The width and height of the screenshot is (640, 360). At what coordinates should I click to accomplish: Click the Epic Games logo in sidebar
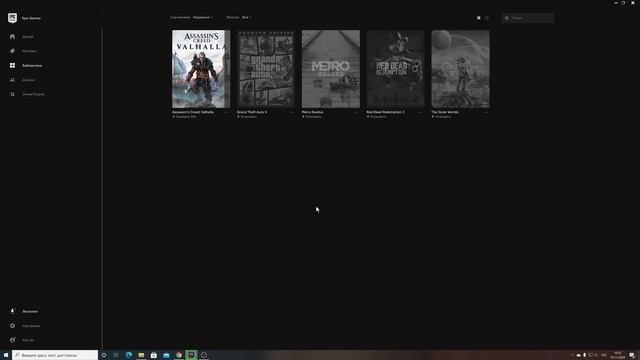tap(12, 18)
